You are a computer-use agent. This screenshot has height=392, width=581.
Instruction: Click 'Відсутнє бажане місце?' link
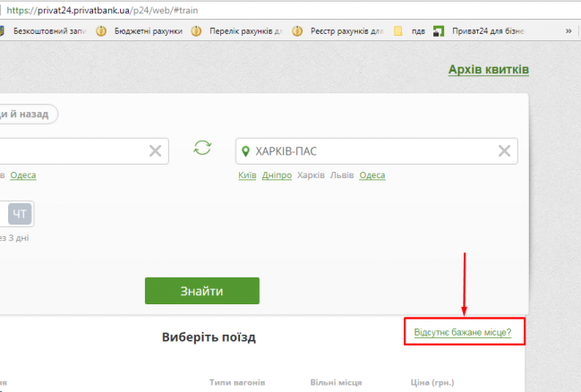click(462, 332)
